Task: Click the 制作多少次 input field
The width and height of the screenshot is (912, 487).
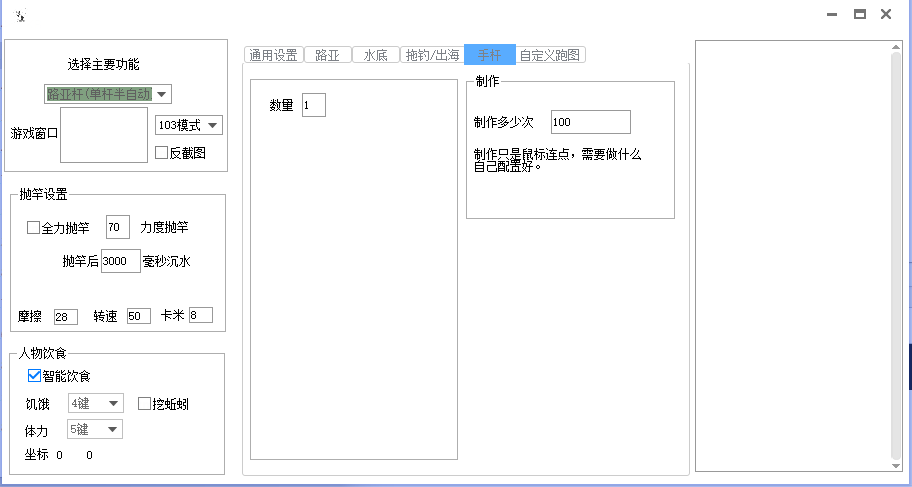Action: pyautogui.click(x=590, y=122)
